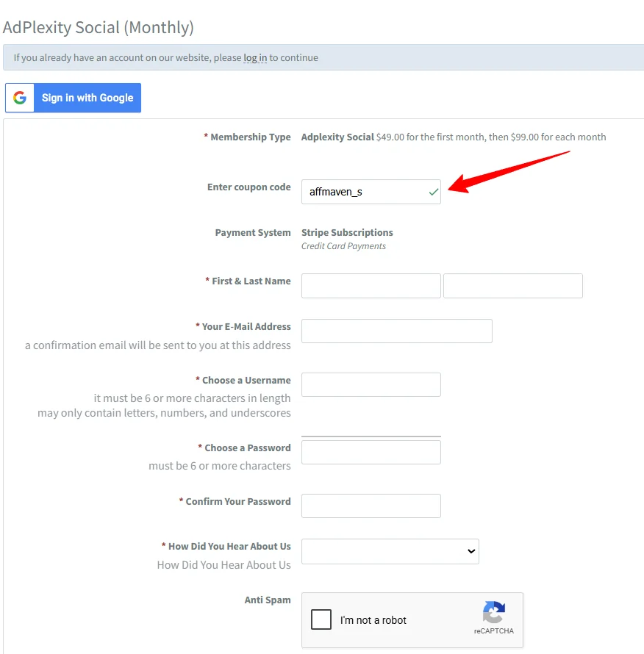Click the First Name input box
644x654 pixels.
[x=371, y=285]
